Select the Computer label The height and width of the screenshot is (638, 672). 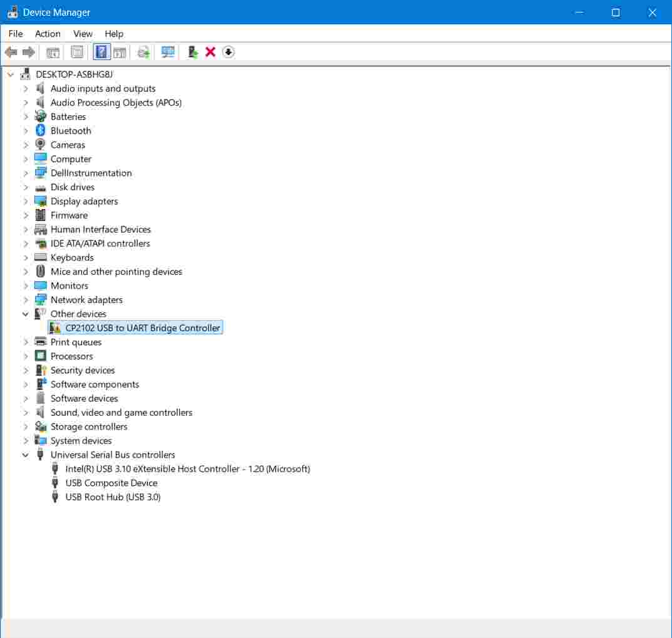(71, 159)
